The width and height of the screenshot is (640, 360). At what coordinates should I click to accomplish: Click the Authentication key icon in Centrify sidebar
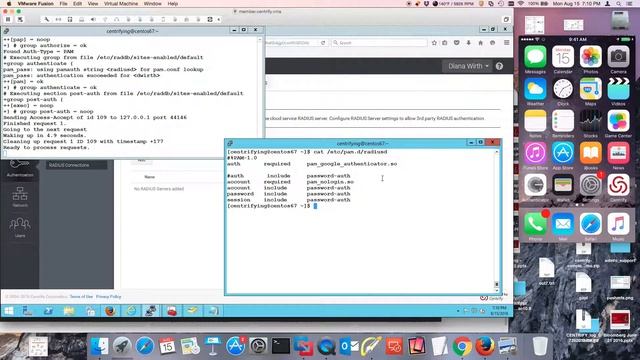coord(19,165)
